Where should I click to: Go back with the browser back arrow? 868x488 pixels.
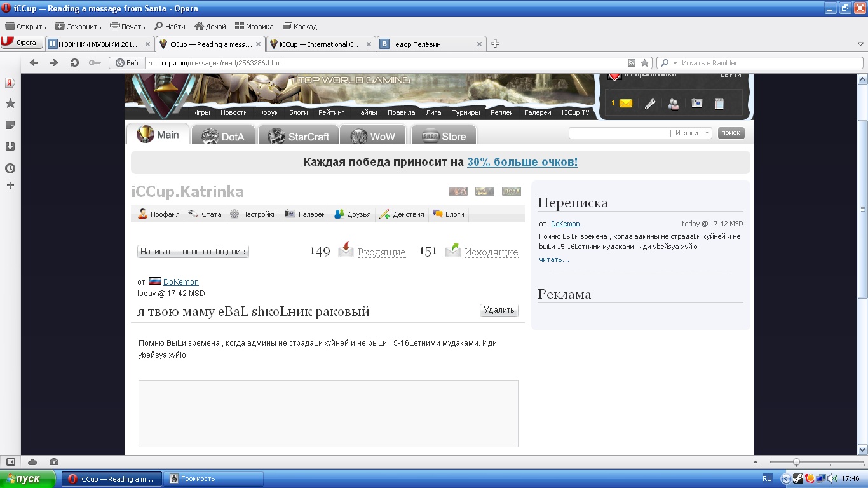coord(34,62)
